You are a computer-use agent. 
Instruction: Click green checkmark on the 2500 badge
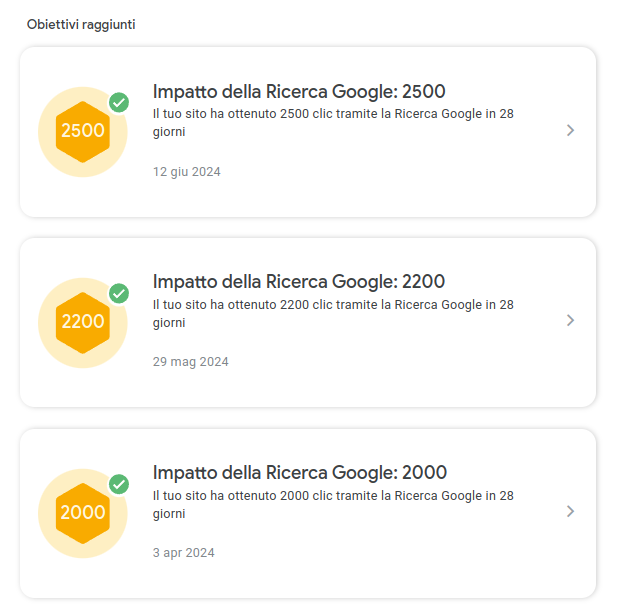119,103
